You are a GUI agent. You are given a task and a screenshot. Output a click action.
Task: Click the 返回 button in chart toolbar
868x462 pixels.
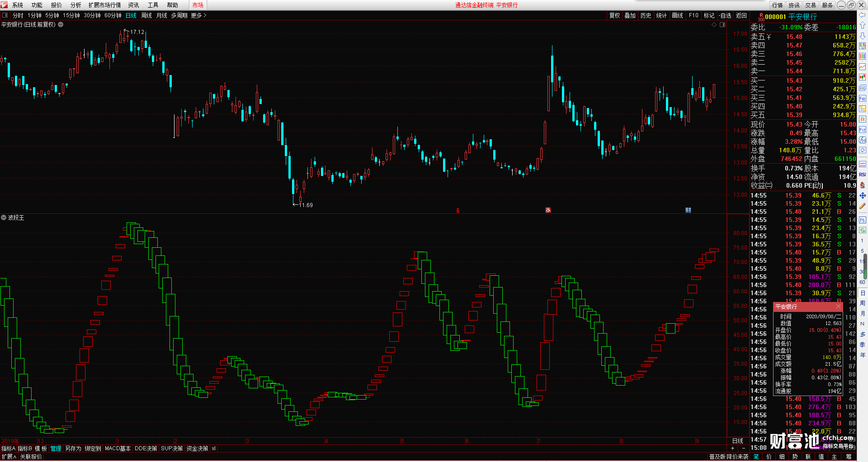pyautogui.click(x=741, y=15)
